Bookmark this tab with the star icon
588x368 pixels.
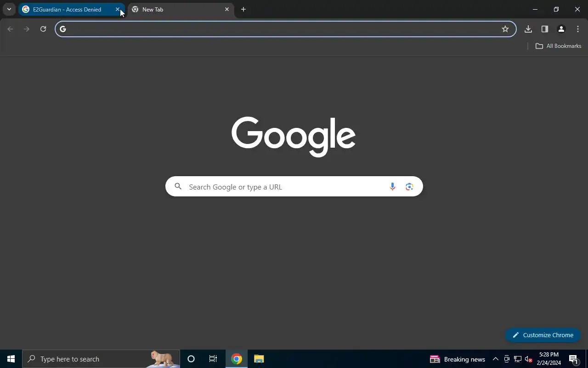click(x=505, y=29)
